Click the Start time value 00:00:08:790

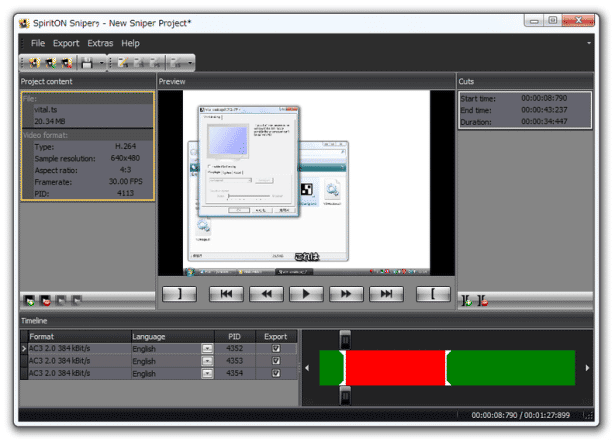pos(544,98)
